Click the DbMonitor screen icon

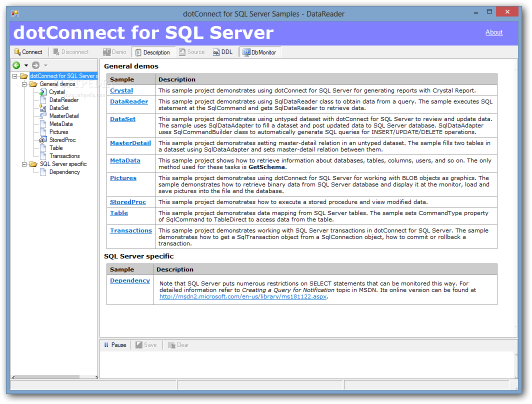point(246,52)
